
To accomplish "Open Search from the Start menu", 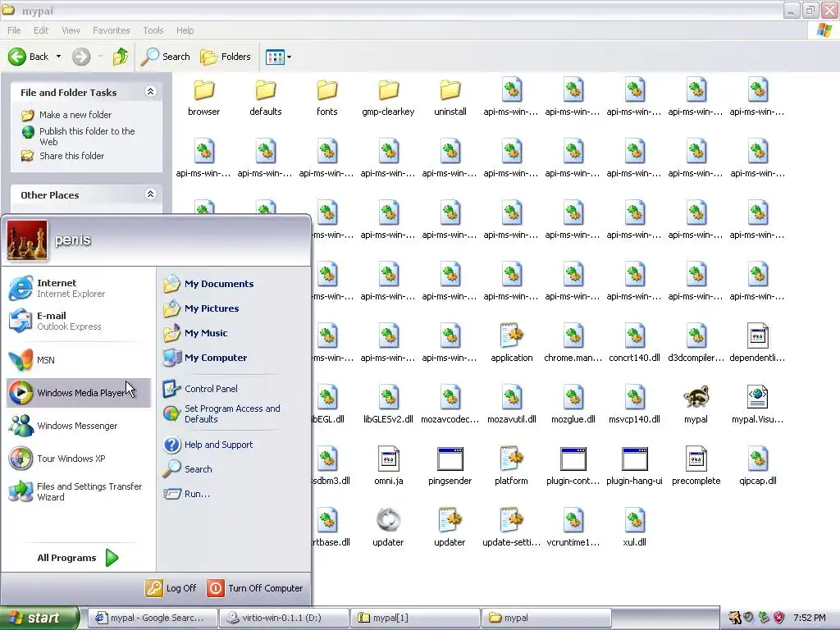I will point(188,469).
